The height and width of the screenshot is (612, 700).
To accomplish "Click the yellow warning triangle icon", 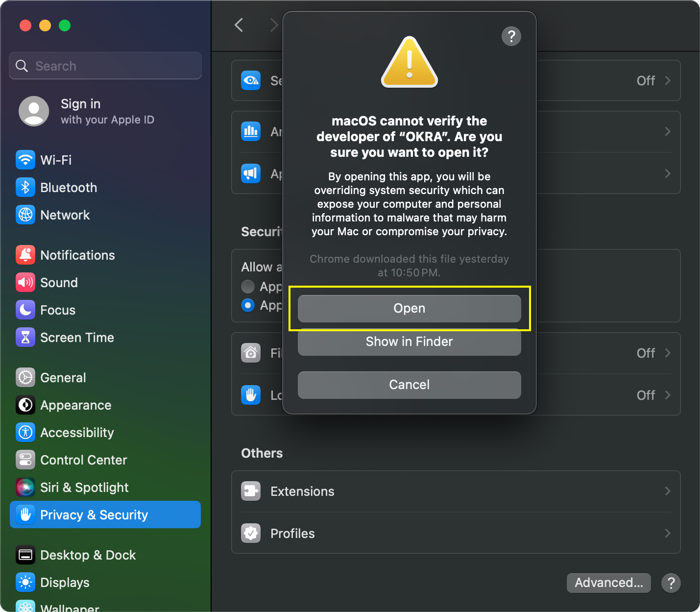I will pyautogui.click(x=410, y=62).
